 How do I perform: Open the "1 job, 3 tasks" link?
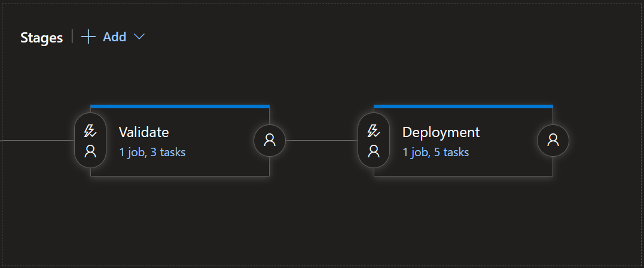point(152,153)
